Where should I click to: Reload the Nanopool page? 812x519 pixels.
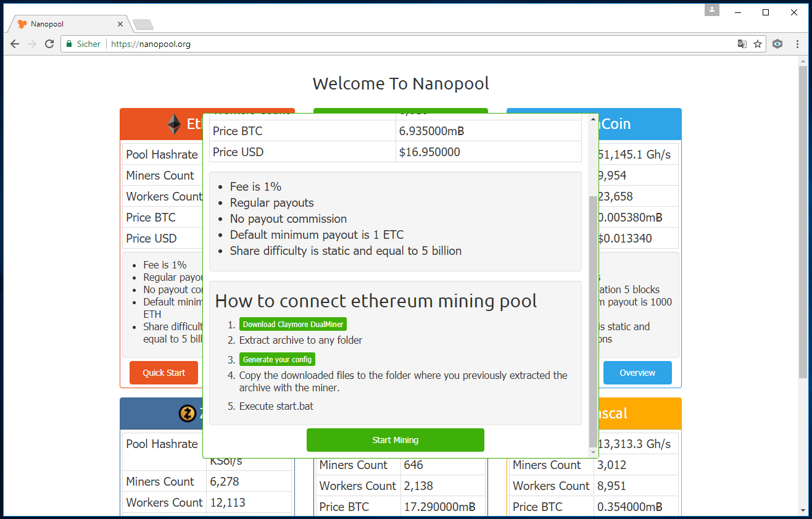click(x=50, y=44)
